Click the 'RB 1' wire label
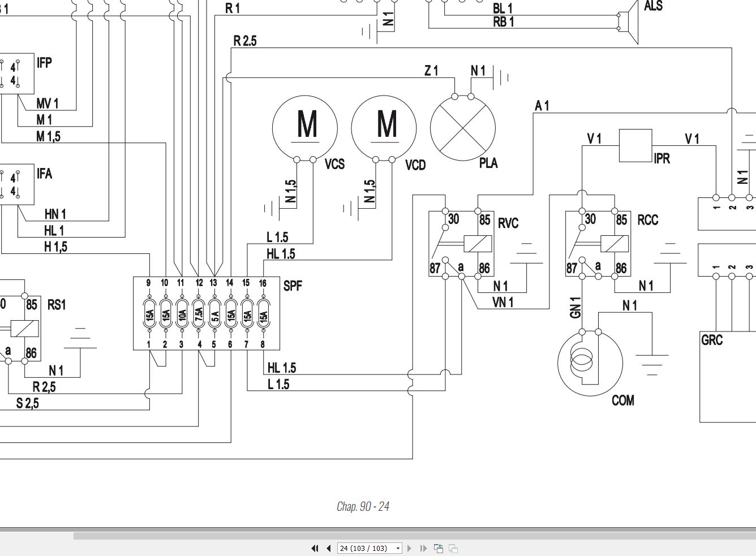This screenshot has width=756, height=556. 504,22
